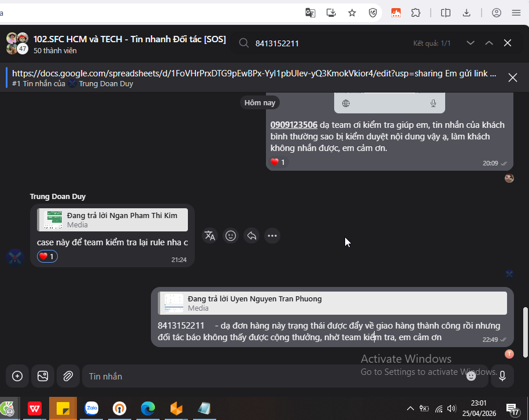Open more options for the message

[x=272, y=235]
